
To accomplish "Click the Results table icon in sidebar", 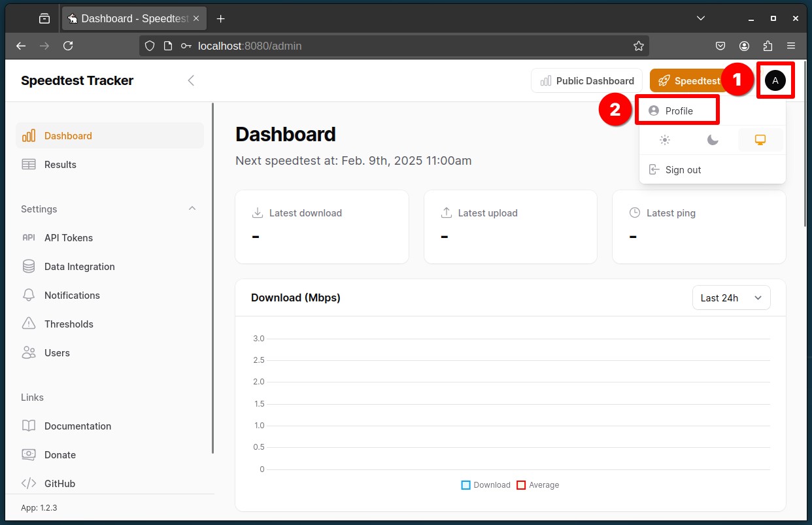I will click(x=29, y=165).
